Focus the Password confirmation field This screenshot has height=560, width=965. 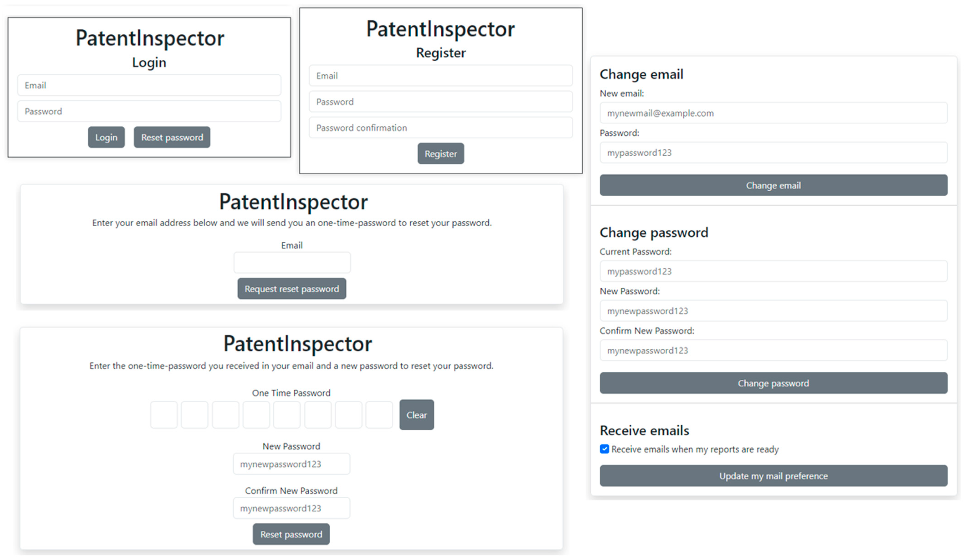440,128
